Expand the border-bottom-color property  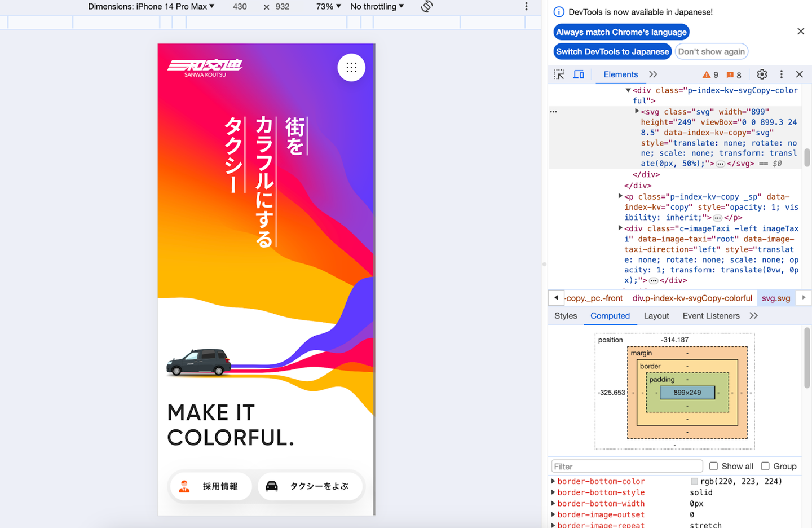[553, 481]
